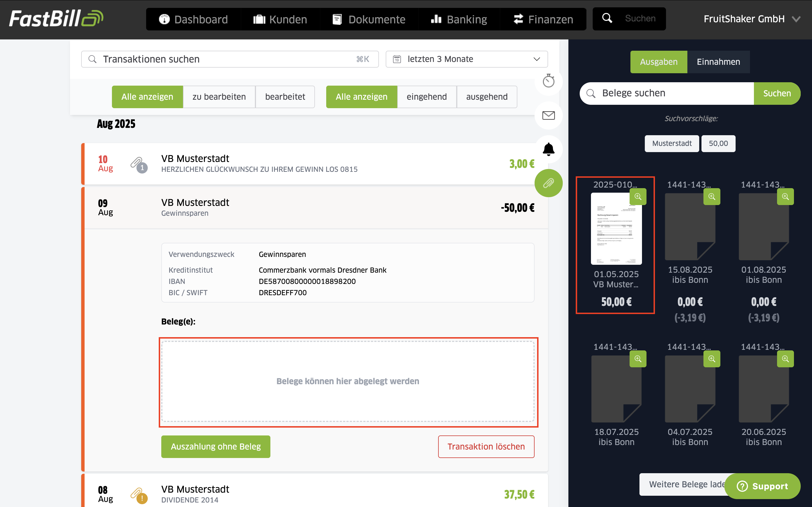Open the Banking menu
The width and height of the screenshot is (812, 507).
click(459, 19)
